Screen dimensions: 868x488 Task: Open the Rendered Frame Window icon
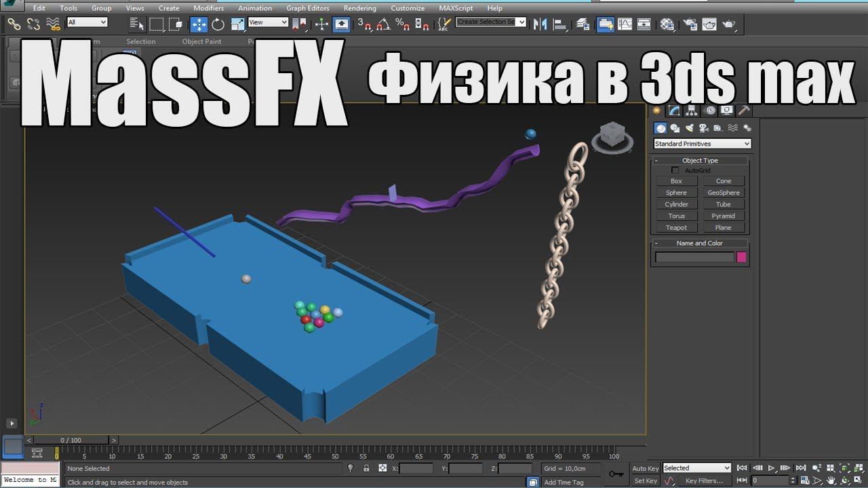tap(709, 24)
